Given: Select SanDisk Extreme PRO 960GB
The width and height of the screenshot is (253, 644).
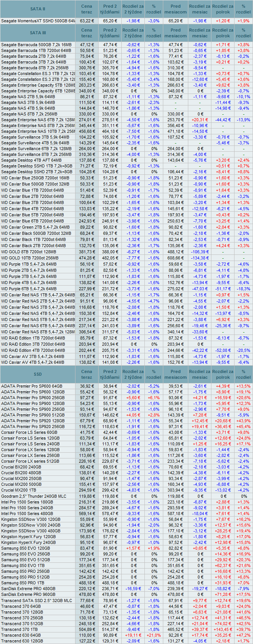Looking at the screenshot, I should tap(28, 594).
